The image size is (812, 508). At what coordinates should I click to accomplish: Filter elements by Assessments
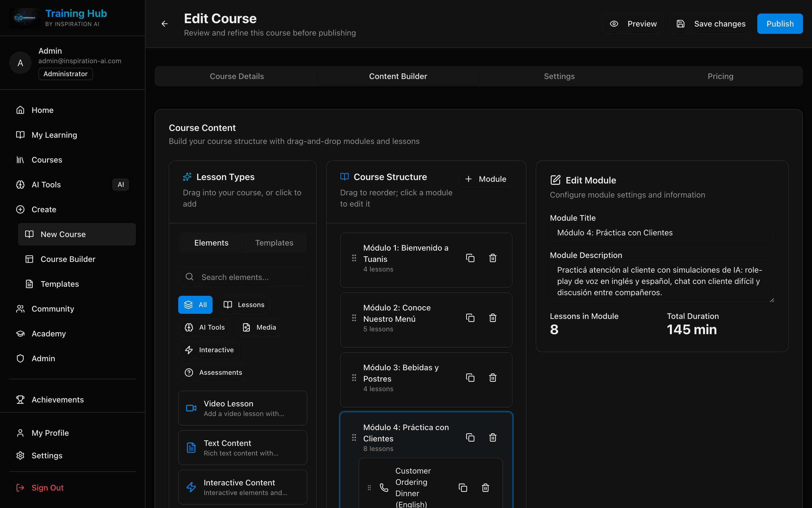tap(213, 372)
